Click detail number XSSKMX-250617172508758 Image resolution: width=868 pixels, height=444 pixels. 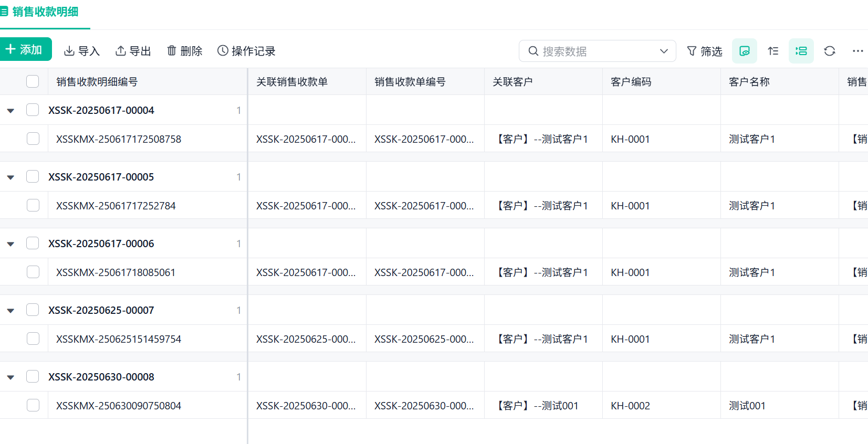tap(119, 139)
